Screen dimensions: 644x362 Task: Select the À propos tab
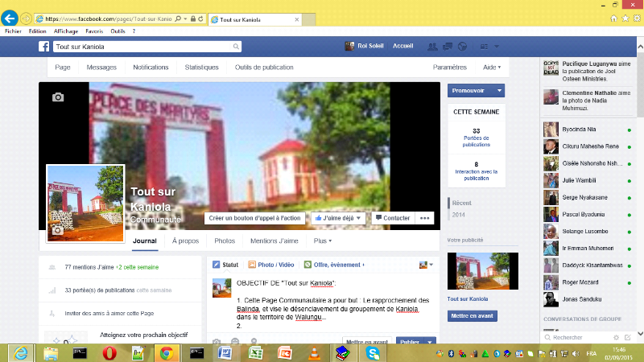[x=185, y=241]
